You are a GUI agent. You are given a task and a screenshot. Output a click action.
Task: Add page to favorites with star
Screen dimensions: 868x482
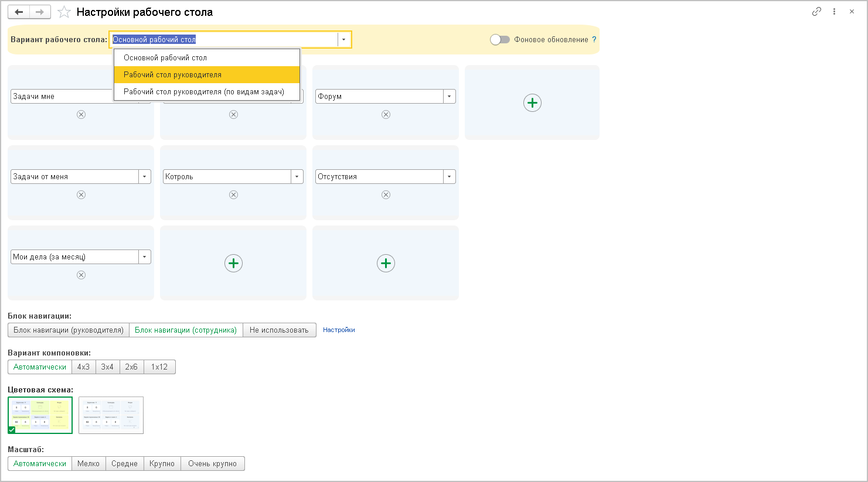pyautogui.click(x=64, y=12)
